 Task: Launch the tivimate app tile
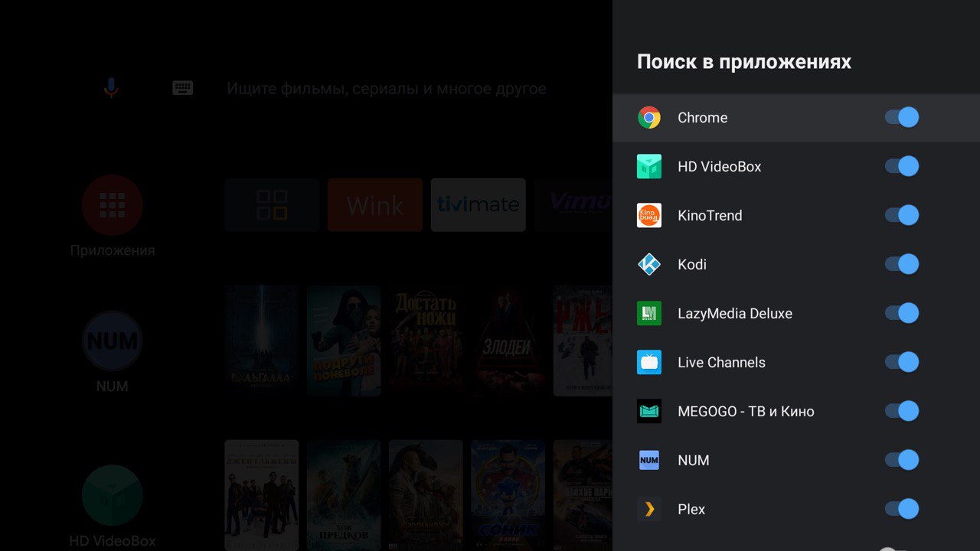tap(479, 205)
